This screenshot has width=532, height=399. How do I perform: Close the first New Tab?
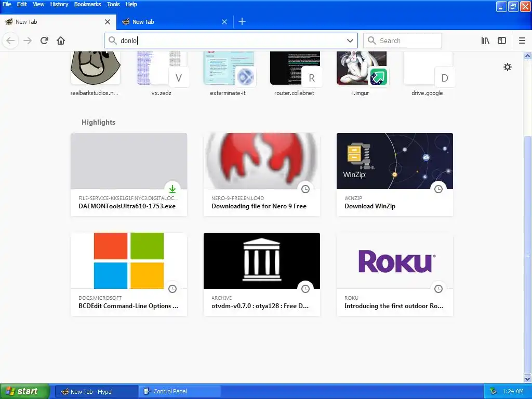(108, 22)
